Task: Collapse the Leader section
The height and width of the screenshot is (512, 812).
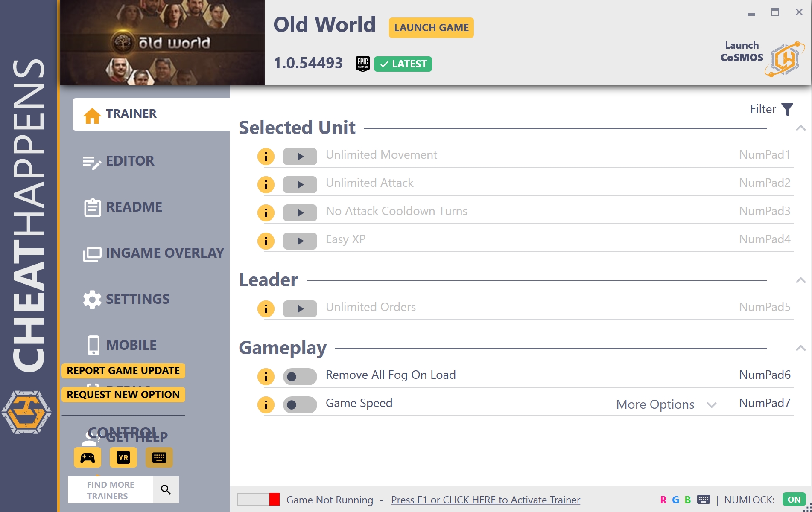Action: pos(801,280)
